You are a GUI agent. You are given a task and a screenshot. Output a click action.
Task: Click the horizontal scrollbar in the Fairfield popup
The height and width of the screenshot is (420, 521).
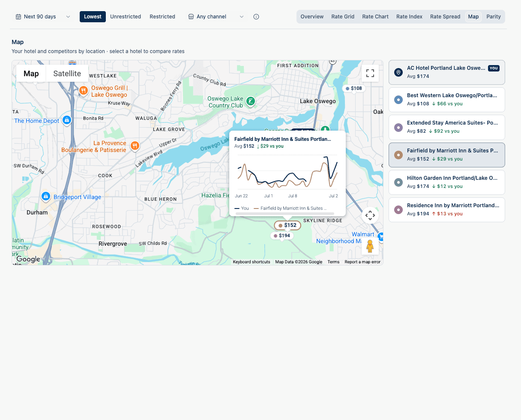click(x=285, y=213)
